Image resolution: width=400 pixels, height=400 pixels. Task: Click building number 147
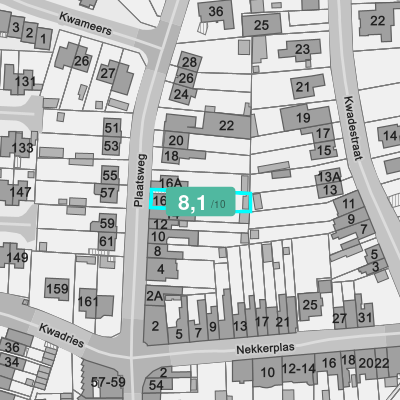pyautogui.click(x=20, y=192)
